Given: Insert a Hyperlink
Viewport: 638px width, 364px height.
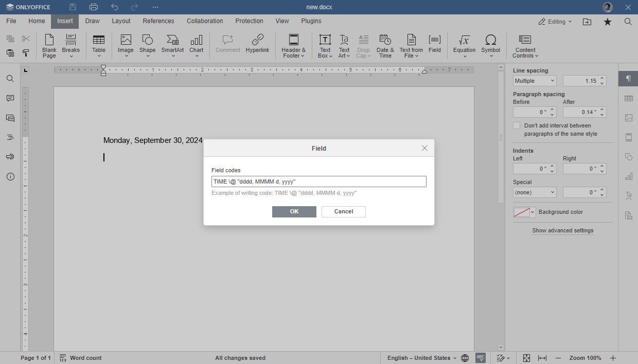Looking at the screenshot, I should pyautogui.click(x=257, y=44).
